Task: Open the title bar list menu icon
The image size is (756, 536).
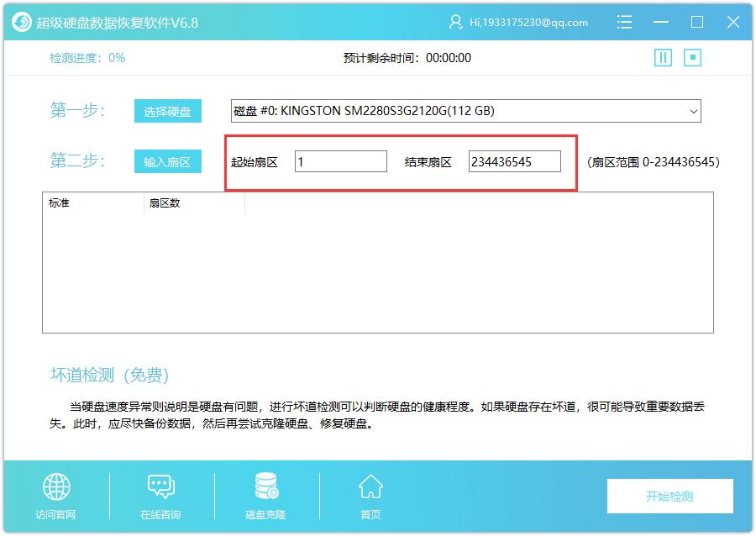Action: (625, 22)
